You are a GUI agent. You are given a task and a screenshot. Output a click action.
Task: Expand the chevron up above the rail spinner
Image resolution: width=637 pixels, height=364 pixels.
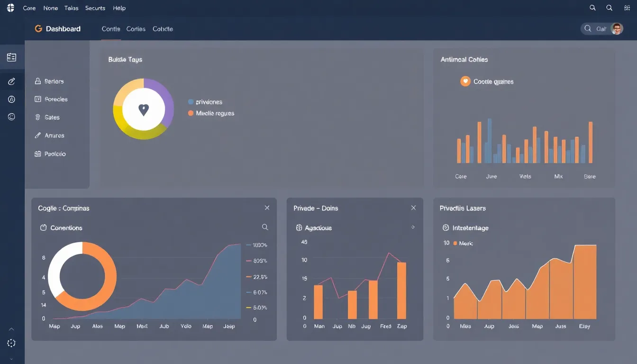point(11,328)
